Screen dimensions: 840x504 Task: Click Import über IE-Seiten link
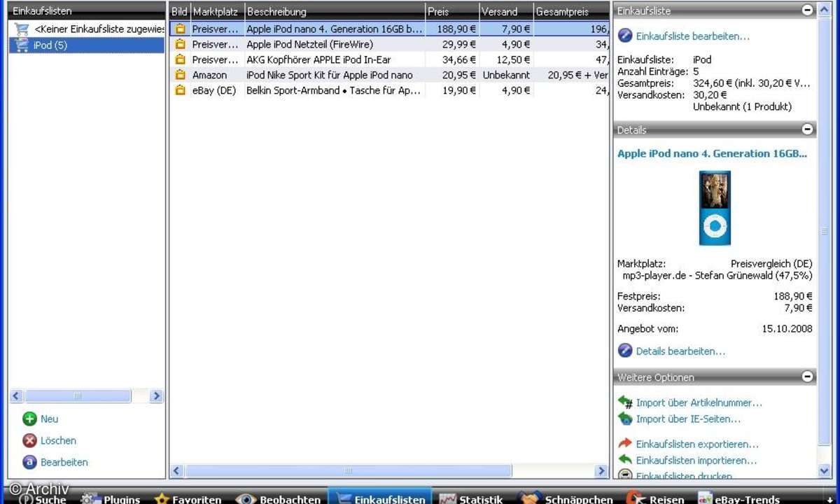pyautogui.click(x=688, y=419)
